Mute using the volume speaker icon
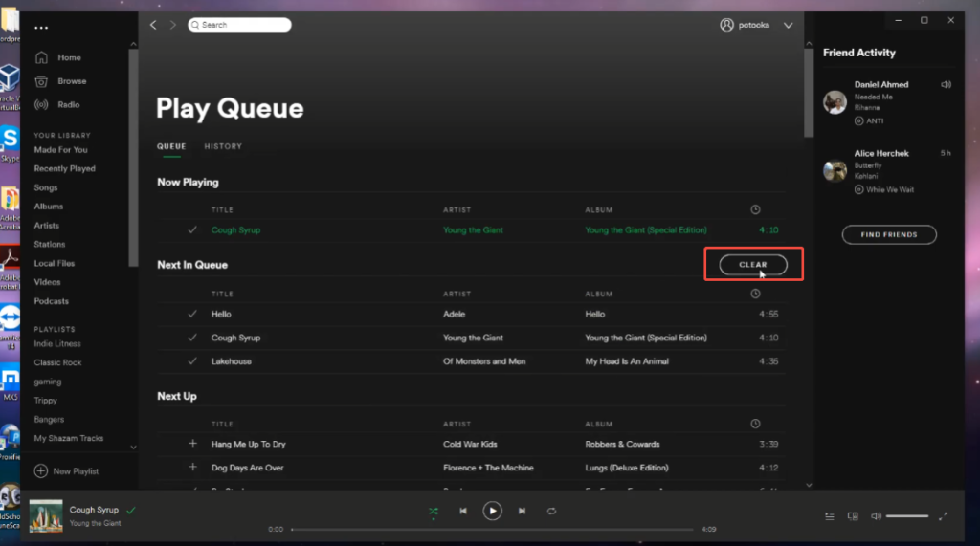This screenshot has width=980, height=546. [x=877, y=516]
